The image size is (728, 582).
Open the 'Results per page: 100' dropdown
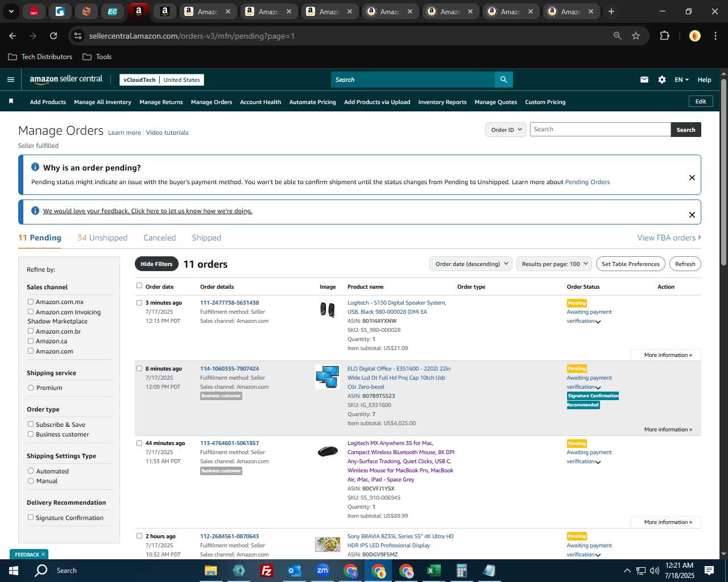point(555,264)
